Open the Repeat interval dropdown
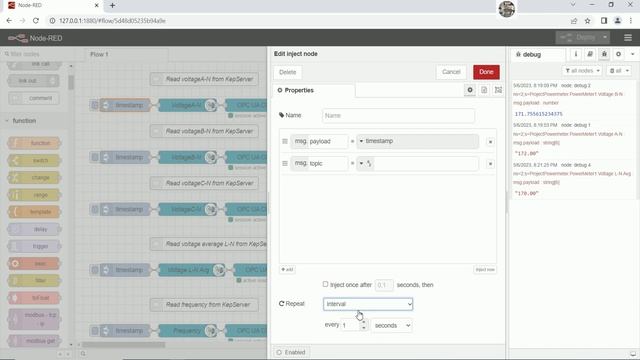640x360 pixels. pyautogui.click(x=368, y=304)
